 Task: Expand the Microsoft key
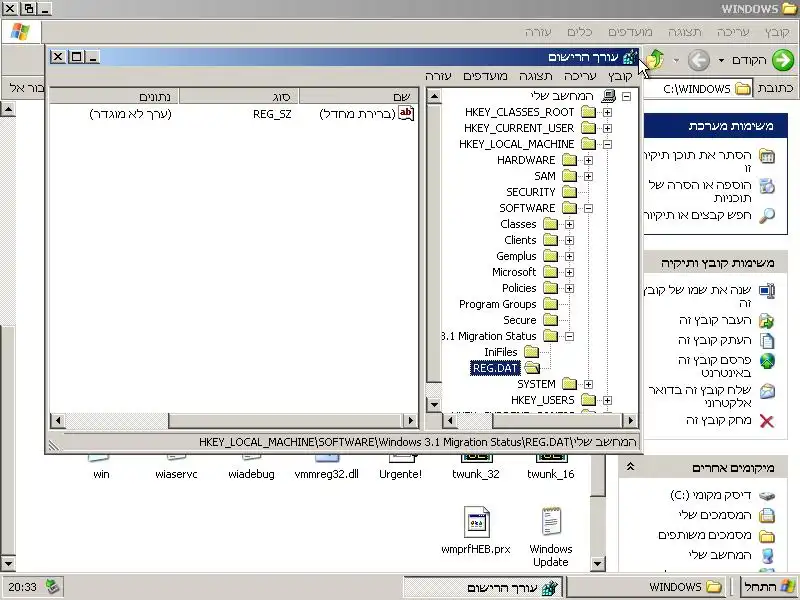click(x=569, y=272)
